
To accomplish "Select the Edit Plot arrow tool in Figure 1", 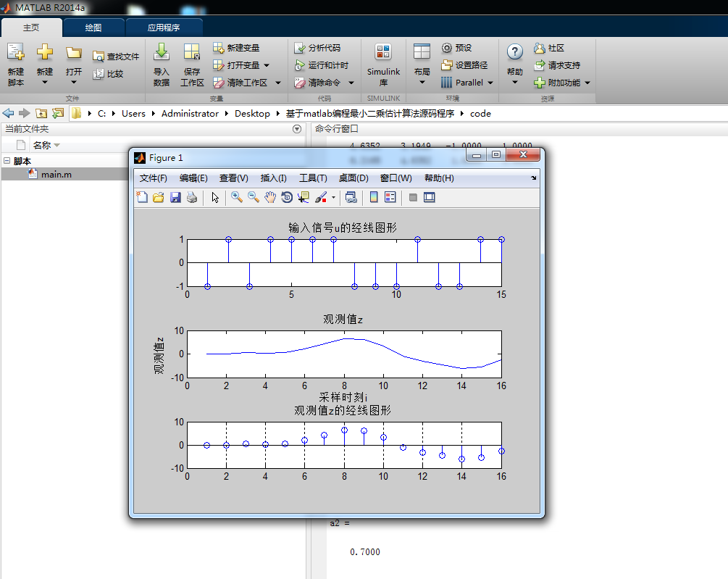I will [215, 197].
